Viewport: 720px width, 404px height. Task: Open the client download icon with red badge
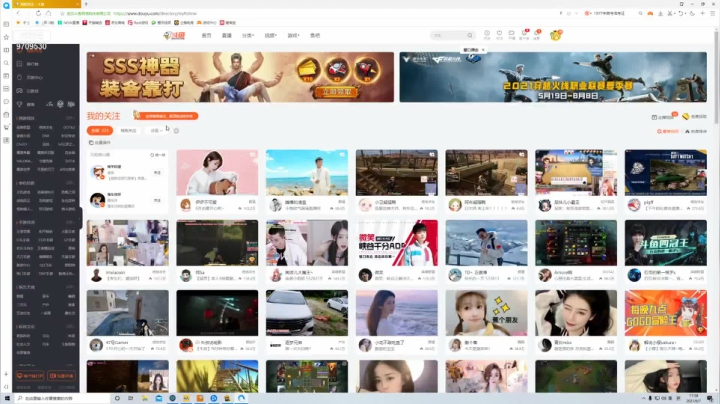click(x=524, y=34)
